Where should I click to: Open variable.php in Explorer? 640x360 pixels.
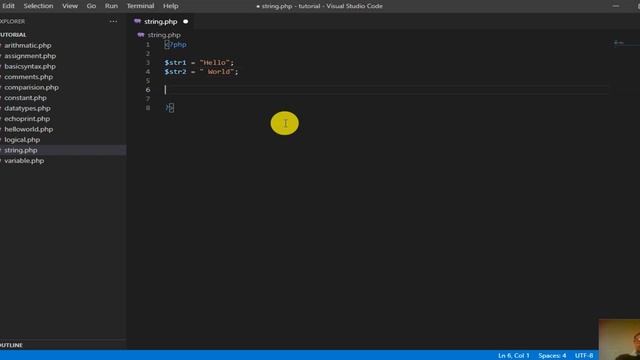[24, 161]
